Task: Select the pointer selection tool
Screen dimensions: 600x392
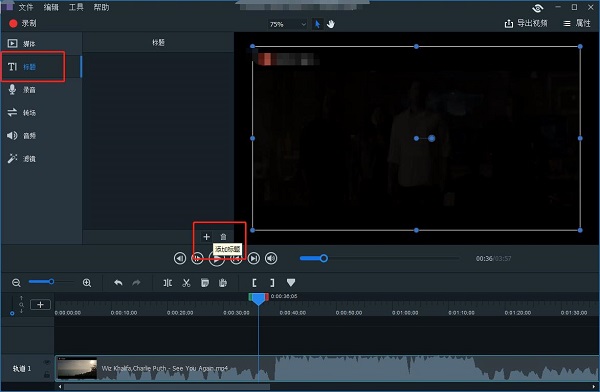Action: coord(317,24)
